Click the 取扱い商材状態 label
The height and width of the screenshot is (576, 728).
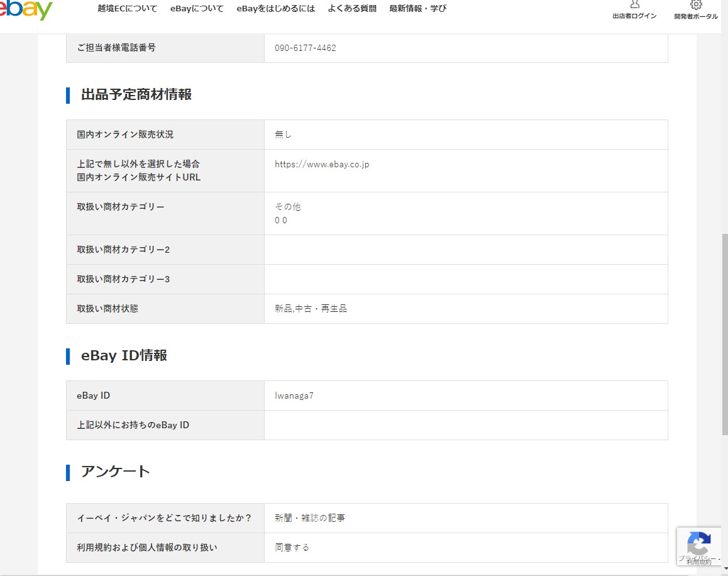pyautogui.click(x=108, y=309)
